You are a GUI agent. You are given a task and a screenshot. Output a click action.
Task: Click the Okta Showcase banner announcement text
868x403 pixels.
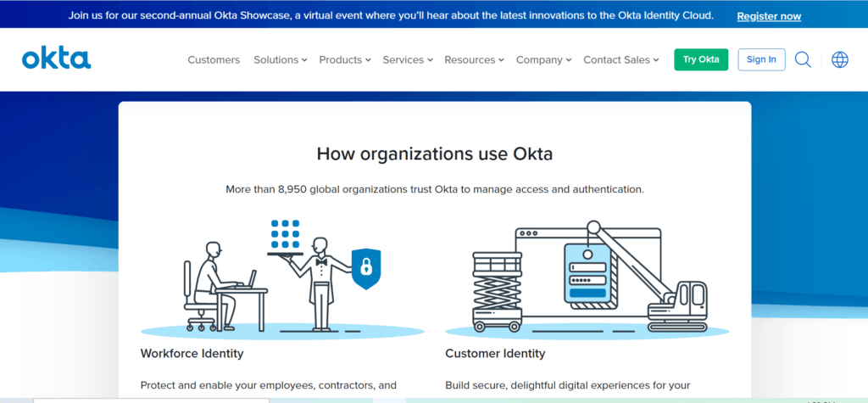coord(391,15)
